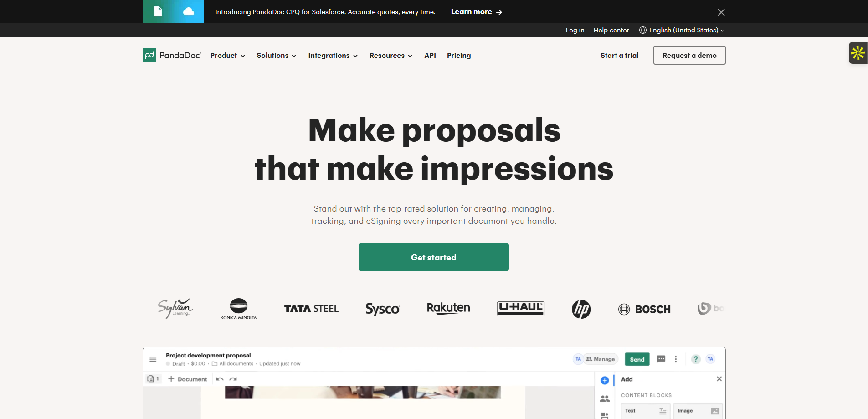Click the document cover image
This screenshot has width=868, height=419.
coord(363,393)
